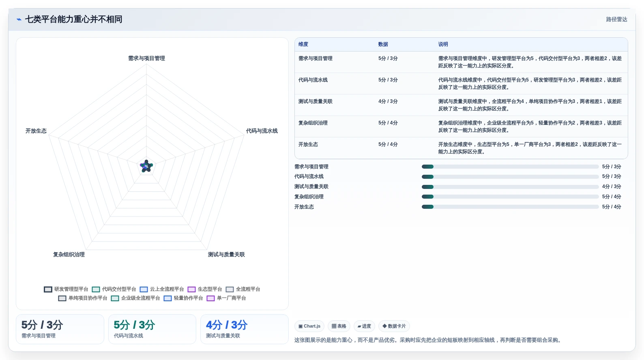
Task: Click the 进度 tag chip
Action: tap(364, 326)
